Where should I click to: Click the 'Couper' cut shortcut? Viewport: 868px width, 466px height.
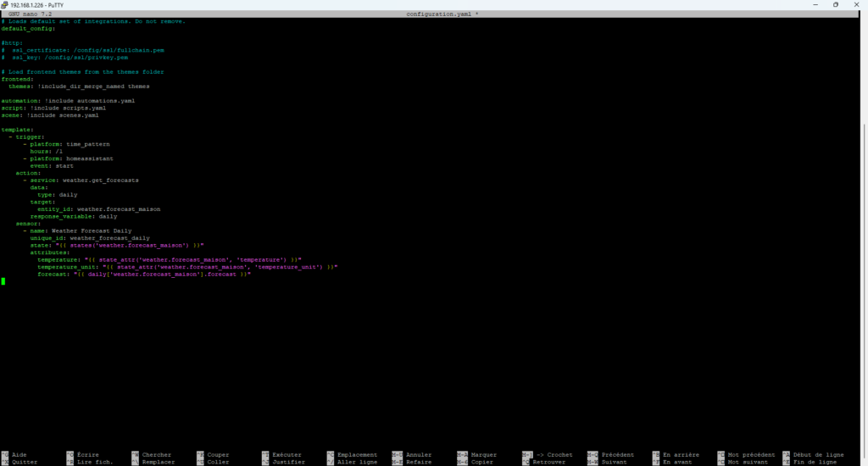tap(218, 455)
